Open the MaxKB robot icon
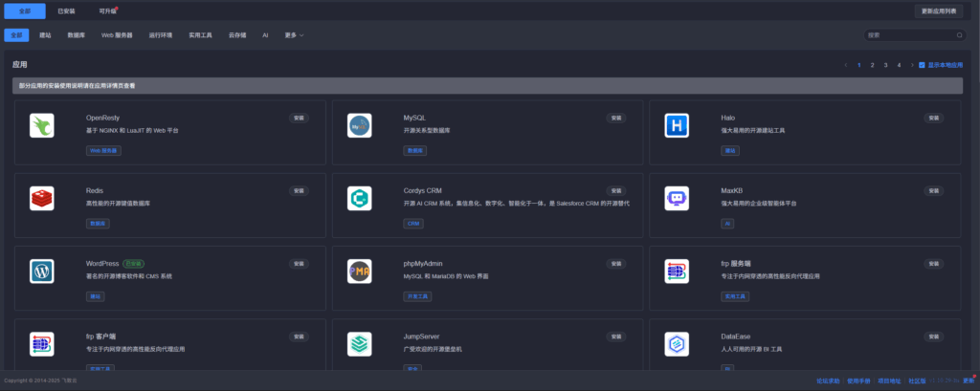 677,198
